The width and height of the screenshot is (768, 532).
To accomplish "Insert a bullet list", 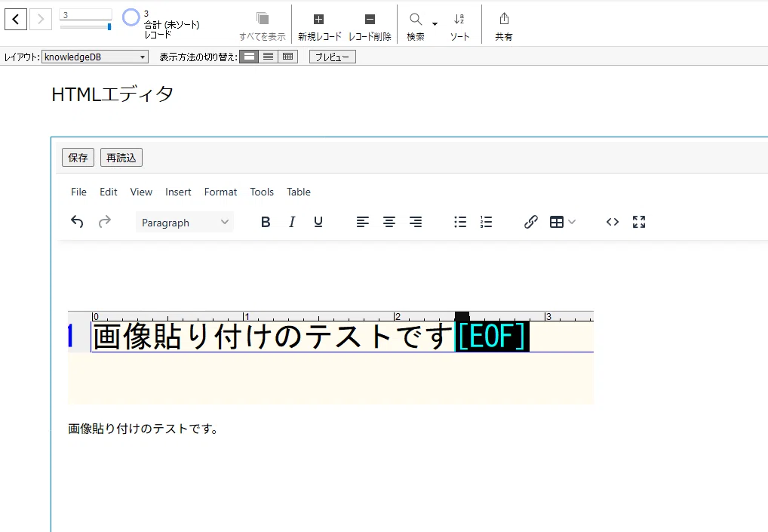I will [x=460, y=222].
